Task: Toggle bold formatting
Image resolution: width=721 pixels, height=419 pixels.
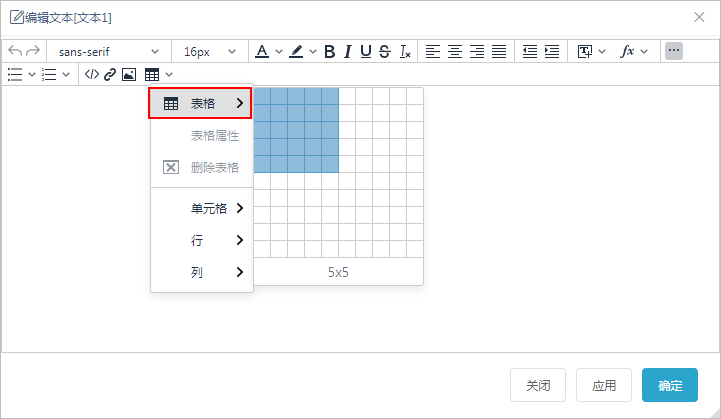Action: (329, 52)
